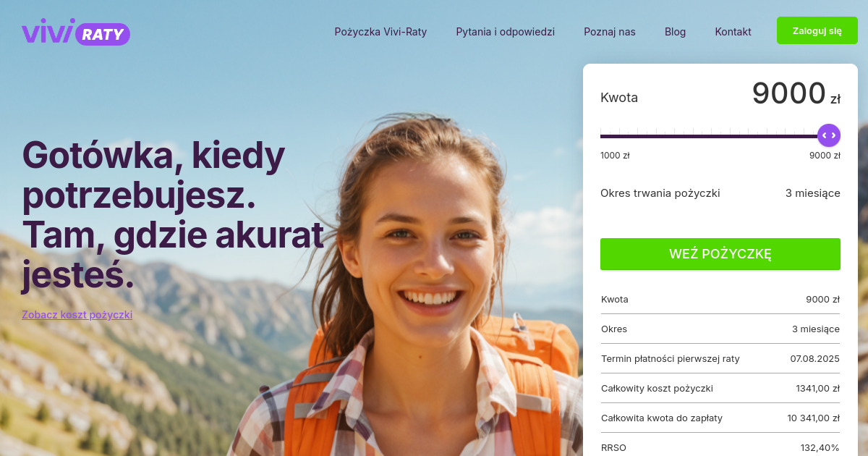Screen dimensions: 868x456
Task: Open the Poznaj nas section
Action: (610, 32)
